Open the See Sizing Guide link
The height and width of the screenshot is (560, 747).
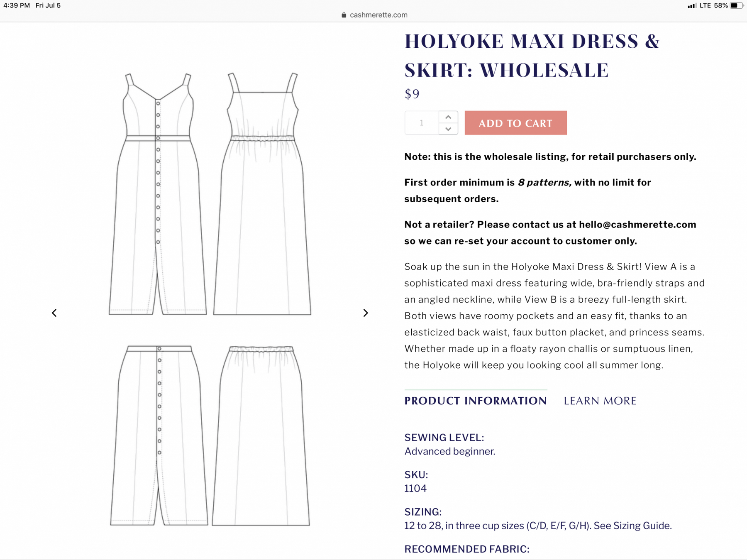click(x=632, y=526)
